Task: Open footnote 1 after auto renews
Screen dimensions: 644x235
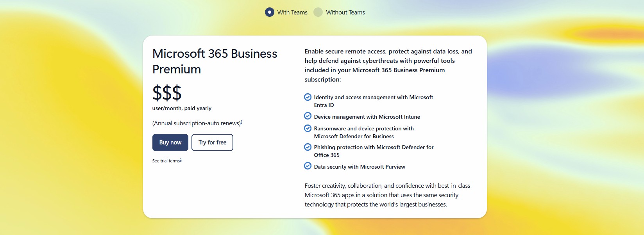Action: coord(241,122)
